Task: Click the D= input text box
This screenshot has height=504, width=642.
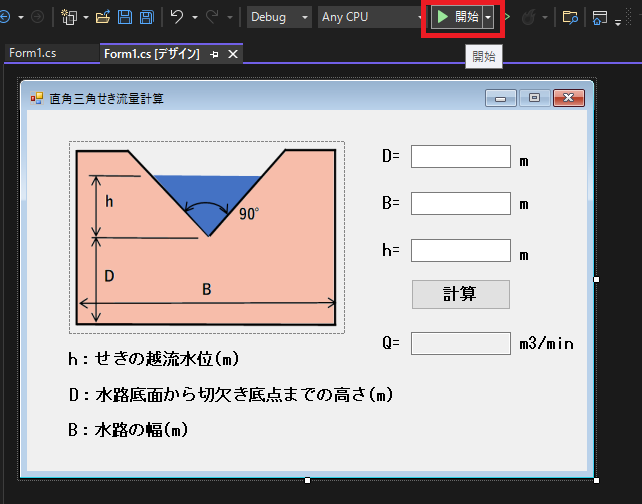Action: pos(461,156)
